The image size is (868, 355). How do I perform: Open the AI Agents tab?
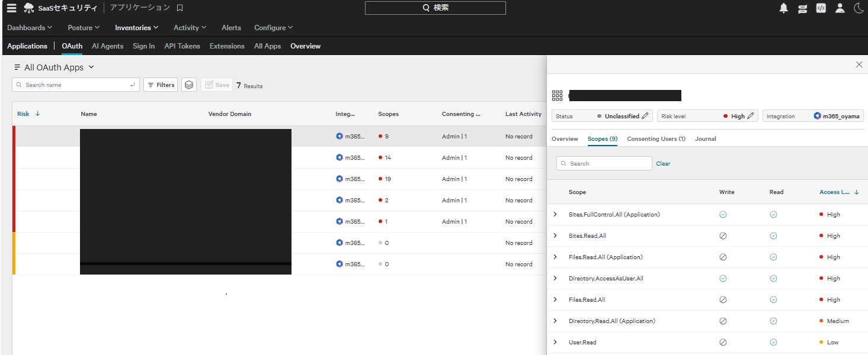[x=107, y=46]
